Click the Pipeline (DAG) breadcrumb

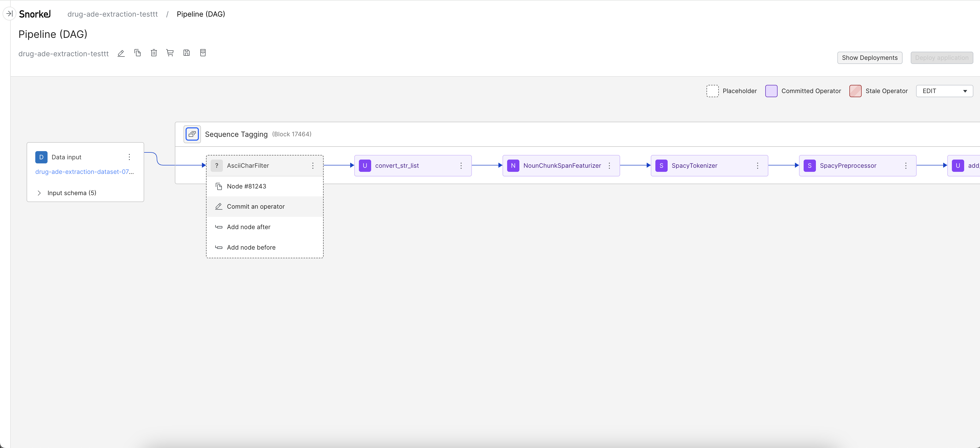coord(201,14)
